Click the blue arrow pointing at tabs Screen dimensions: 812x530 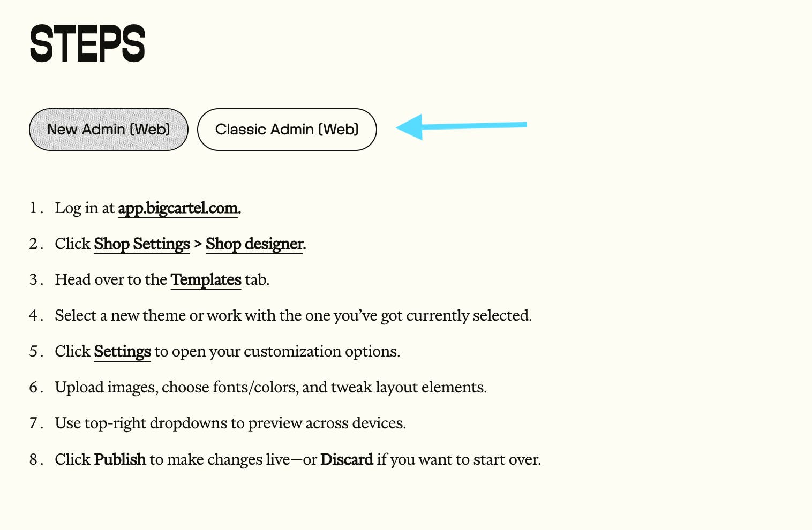point(461,126)
